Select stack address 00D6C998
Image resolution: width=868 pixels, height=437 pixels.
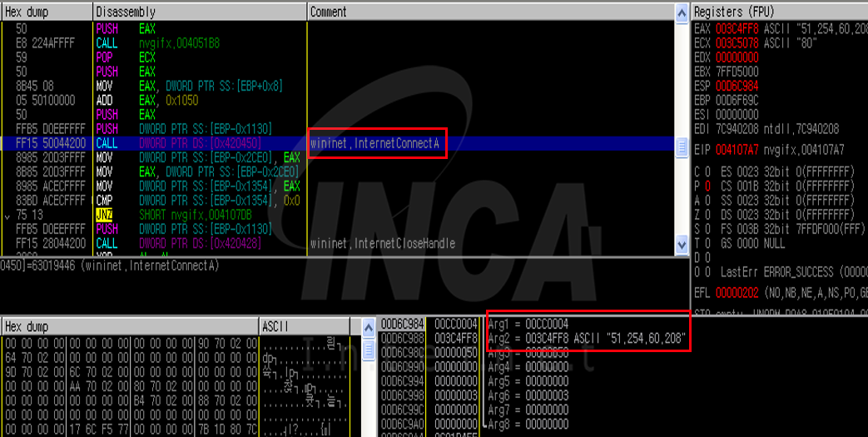pyautogui.click(x=403, y=395)
